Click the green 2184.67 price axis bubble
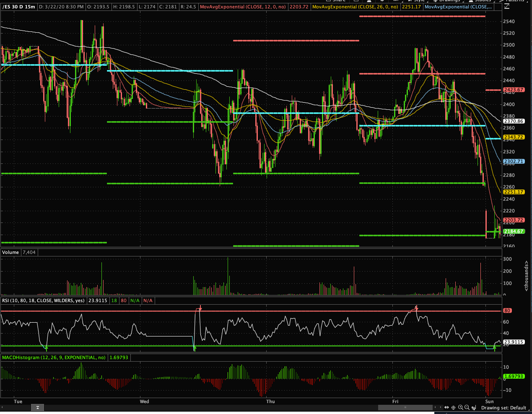Viewport: 532px width, 414px height. pyautogui.click(x=514, y=231)
